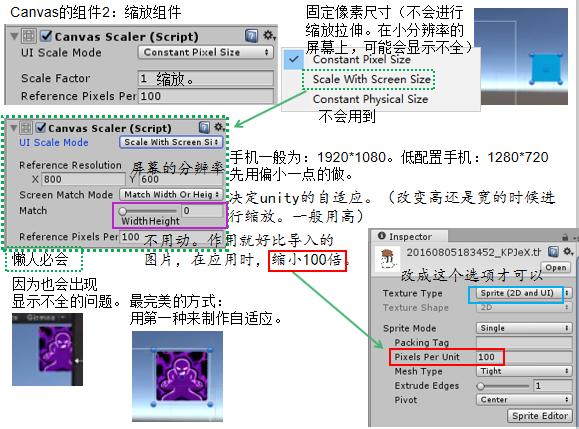Click the Reference Resolution label
Screen dimensions: 579x429
pos(70,165)
